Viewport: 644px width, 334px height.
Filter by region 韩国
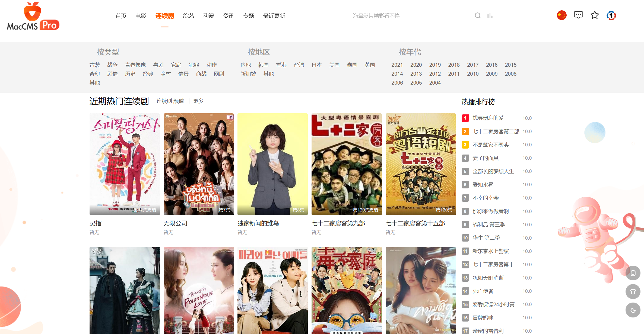[x=263, y=65]
